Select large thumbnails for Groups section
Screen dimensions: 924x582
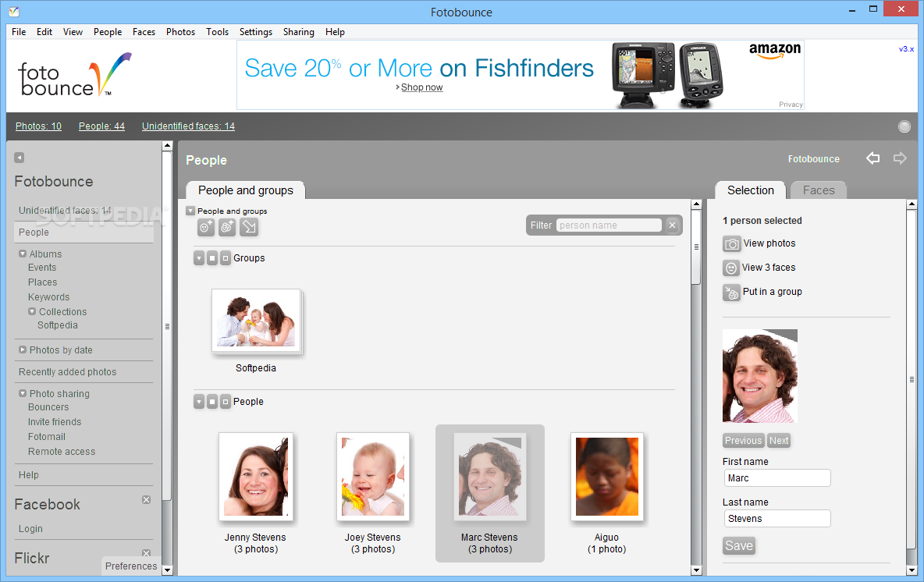pos(212,258)
